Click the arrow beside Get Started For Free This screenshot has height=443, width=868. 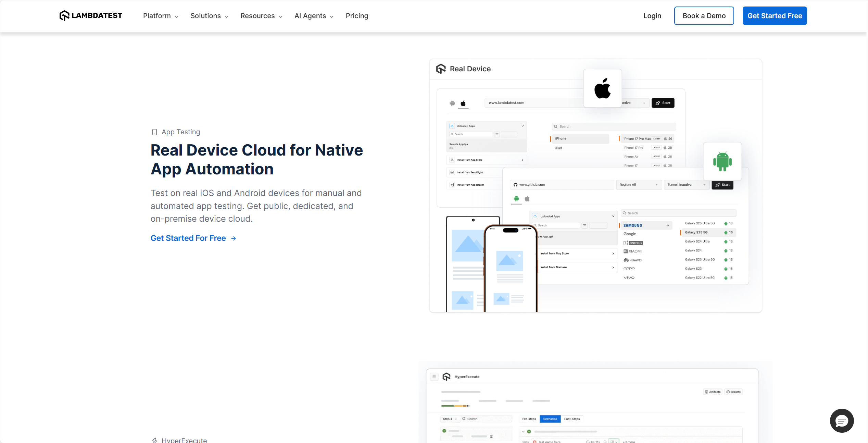[234, 238]
